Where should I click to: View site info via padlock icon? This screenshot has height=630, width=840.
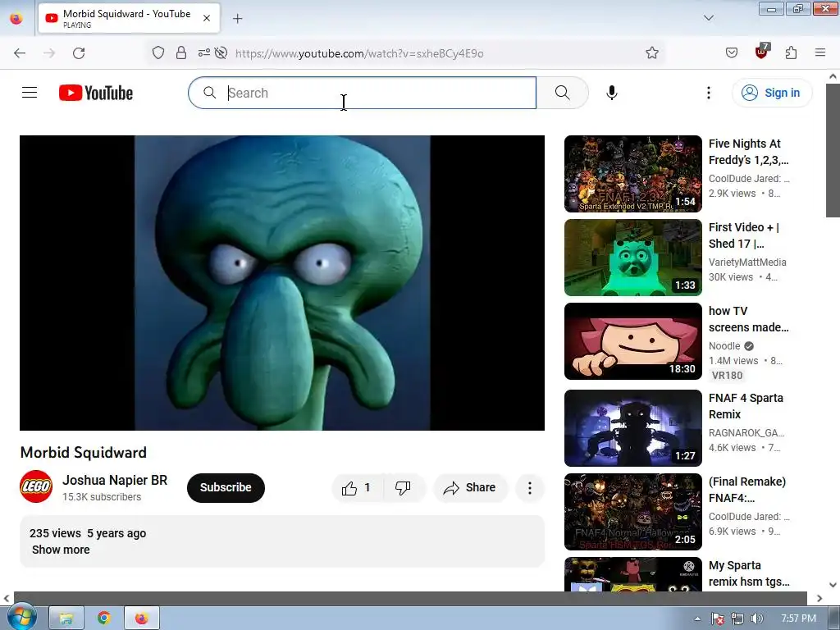pos(181,52)
